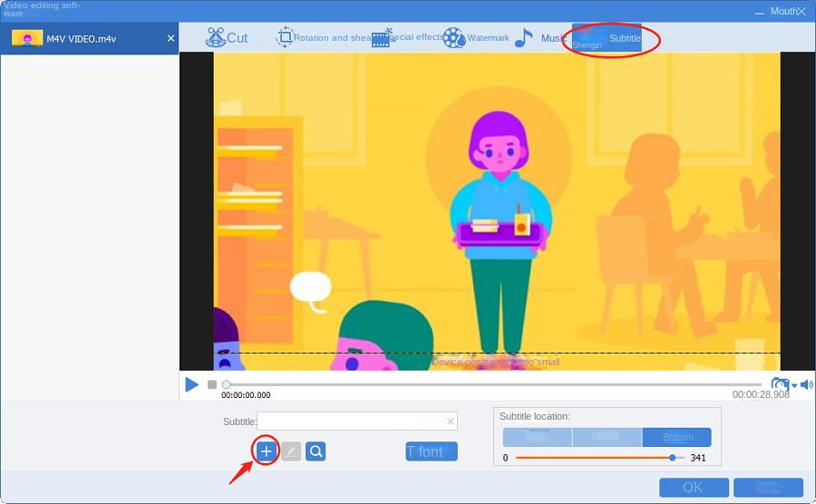
Task: Expand the snapshot dropdown arrow
Action: (794, 385)
